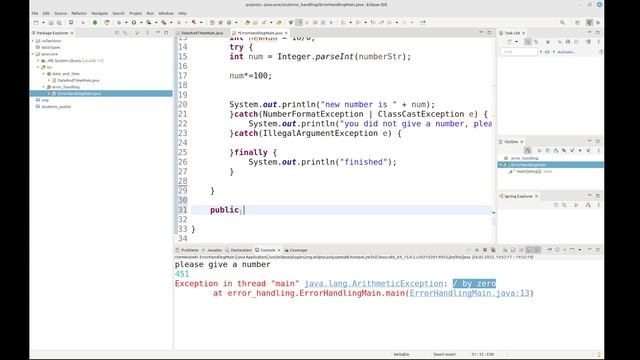Toggle Categorized view in Task List
The image size is (640, 360).
528,42
